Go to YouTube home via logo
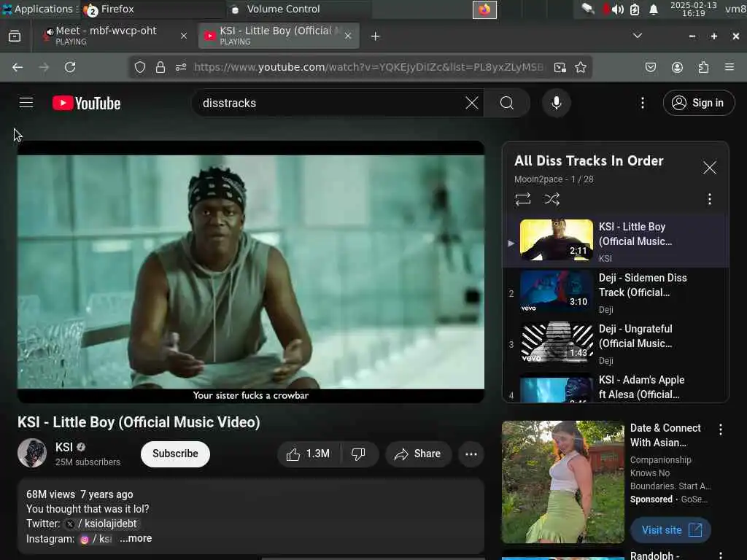The image size is (747, 560). point(87,104)
